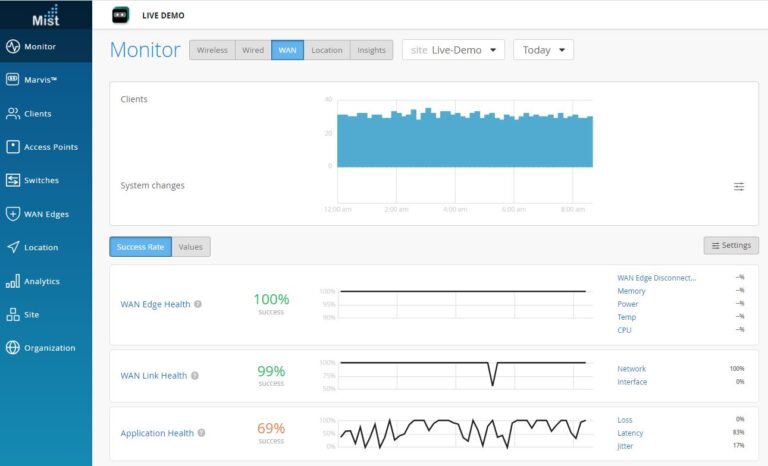The width and height of the screenshot is (768, 466).
Task: Click the timeline filter options icon
Action: pos(739,186)
